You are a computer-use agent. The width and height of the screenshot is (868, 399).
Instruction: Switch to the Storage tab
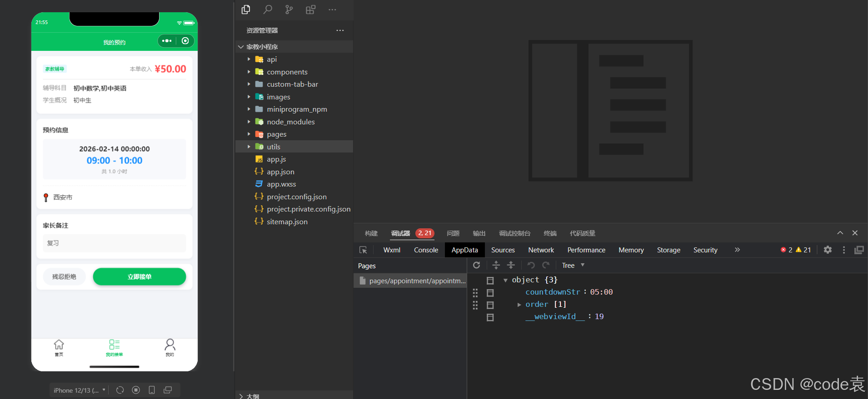668,250
